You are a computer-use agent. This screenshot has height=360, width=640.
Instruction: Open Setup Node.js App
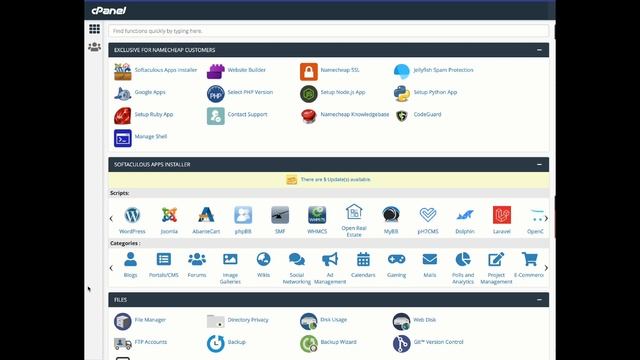pos(333,93)
